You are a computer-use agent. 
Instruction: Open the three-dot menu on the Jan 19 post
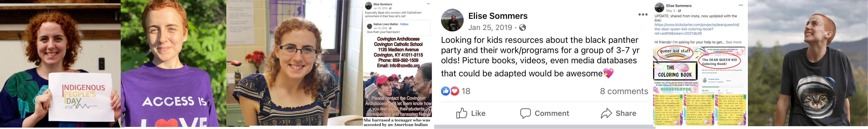coord(428,4)
